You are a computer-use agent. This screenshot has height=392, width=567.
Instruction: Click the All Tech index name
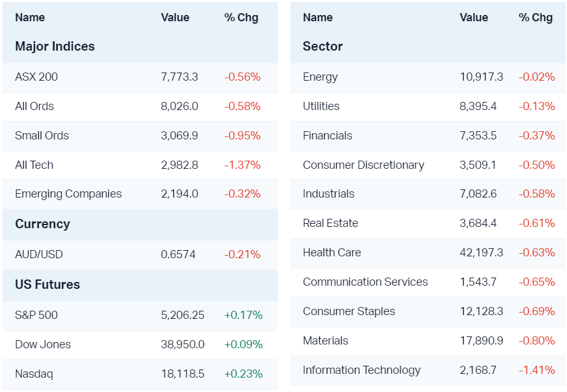click(x=34, y=165)
